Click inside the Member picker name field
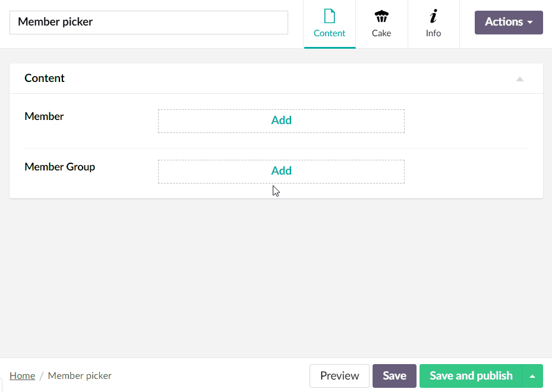Screen dimensions: 552x392 coord(149,22)
